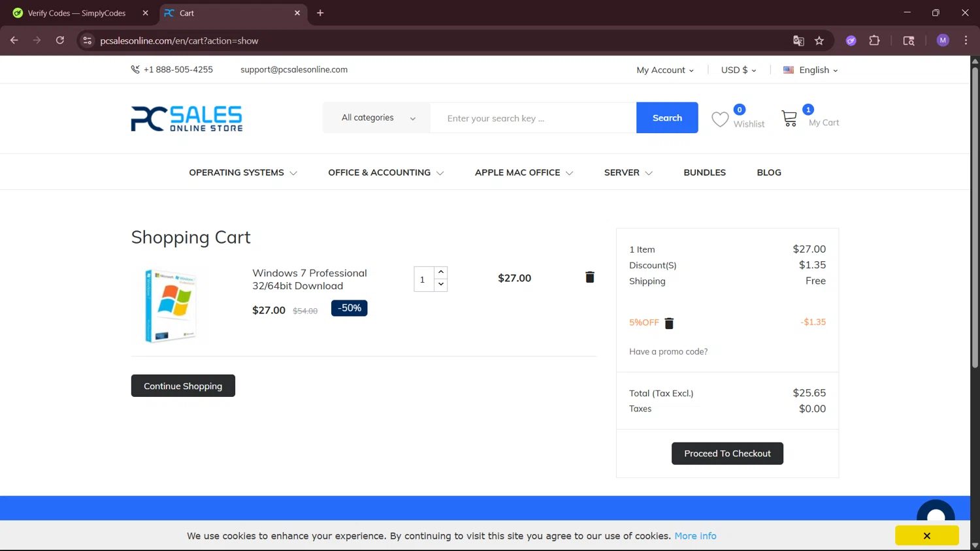The image size is (980, 551).
Task: Open the Windows 7 Professional product title
Action: [310, 279]
